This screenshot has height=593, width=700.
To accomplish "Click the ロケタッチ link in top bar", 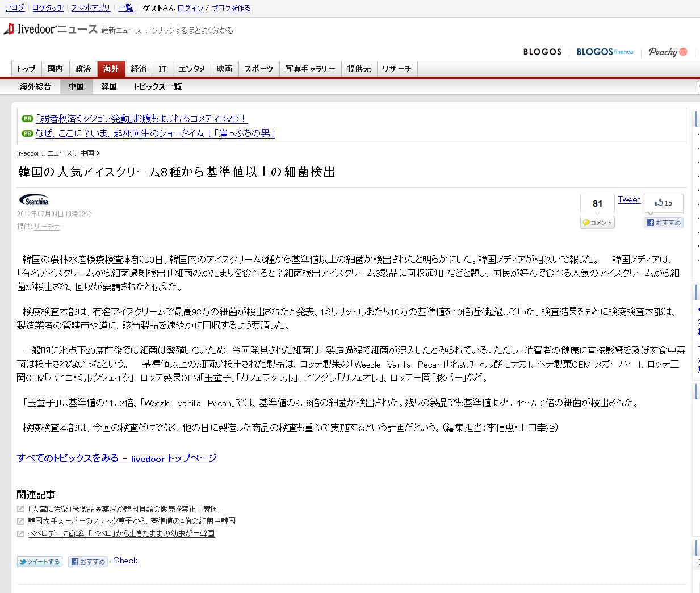I will pyautogui.click(x=48, y=7).
